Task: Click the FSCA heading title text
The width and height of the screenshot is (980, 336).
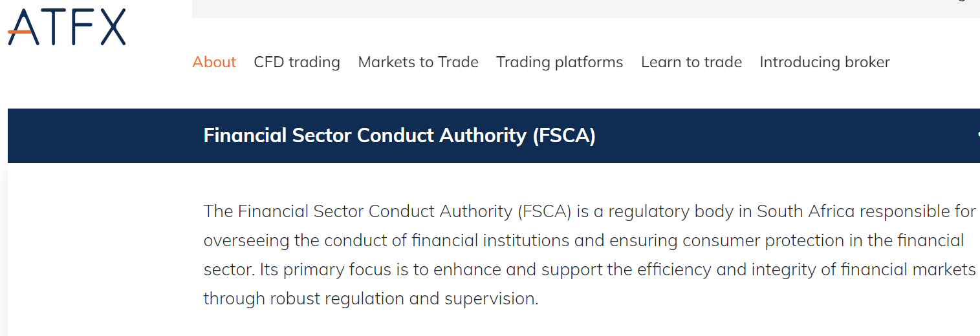Action: tap(399, 136)
